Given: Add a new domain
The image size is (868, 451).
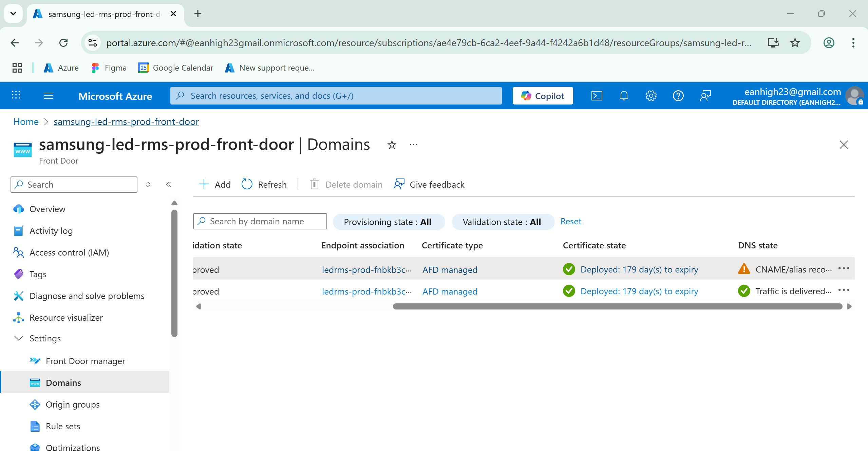Looking at the screenshot, I should click(x=214, y=185).
